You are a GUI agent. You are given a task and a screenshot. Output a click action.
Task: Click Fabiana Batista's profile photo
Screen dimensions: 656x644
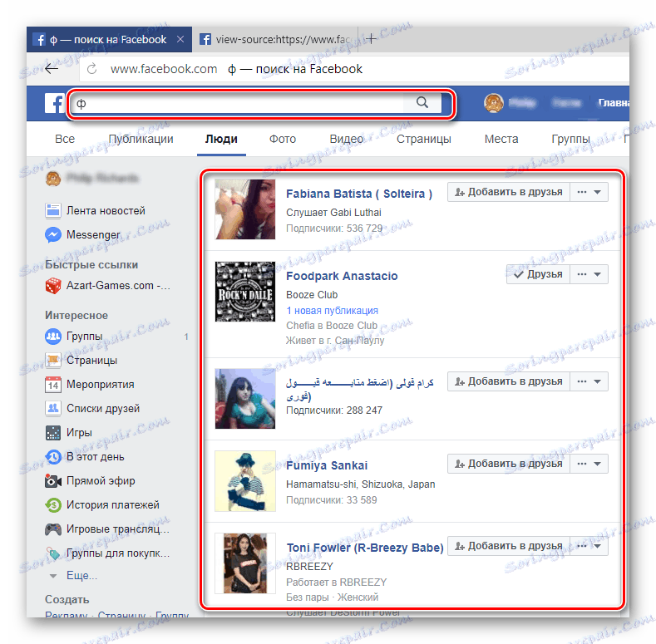pos(245,209)
